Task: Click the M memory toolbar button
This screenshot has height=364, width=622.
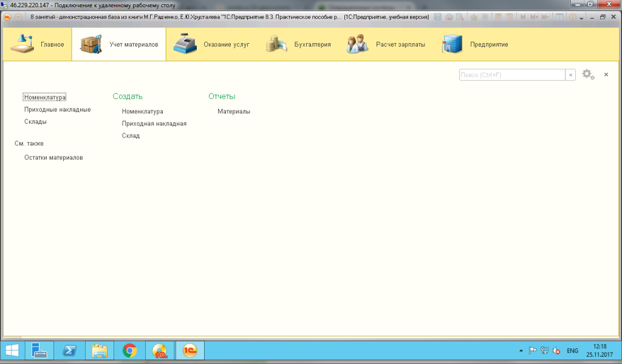Action: pyautogui.click(x=523, y=17)
